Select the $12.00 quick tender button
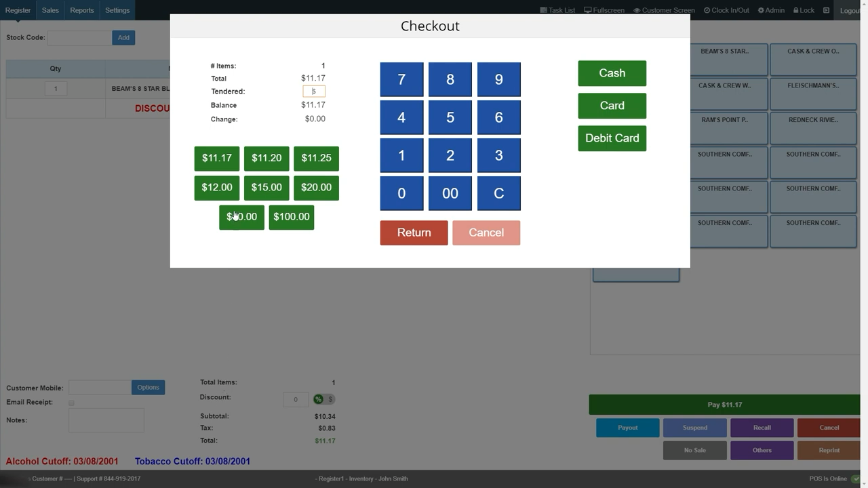 pyautogui.click(x=217, y=188)
